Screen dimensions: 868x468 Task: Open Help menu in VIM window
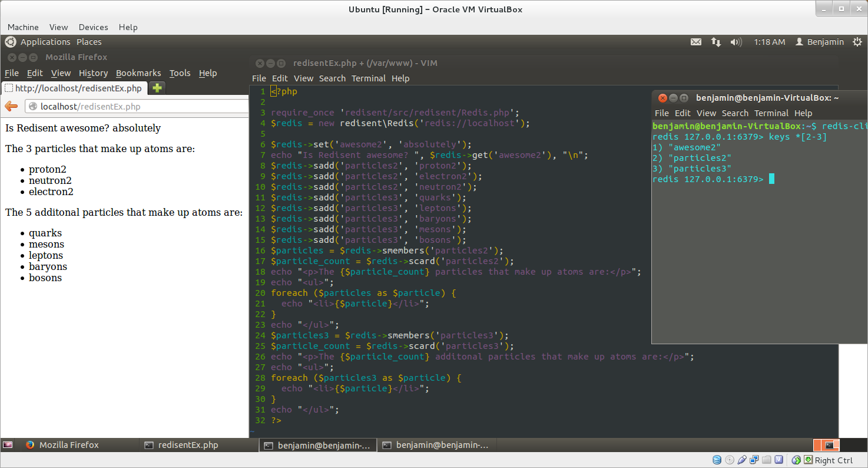click(x=400, y=78)
